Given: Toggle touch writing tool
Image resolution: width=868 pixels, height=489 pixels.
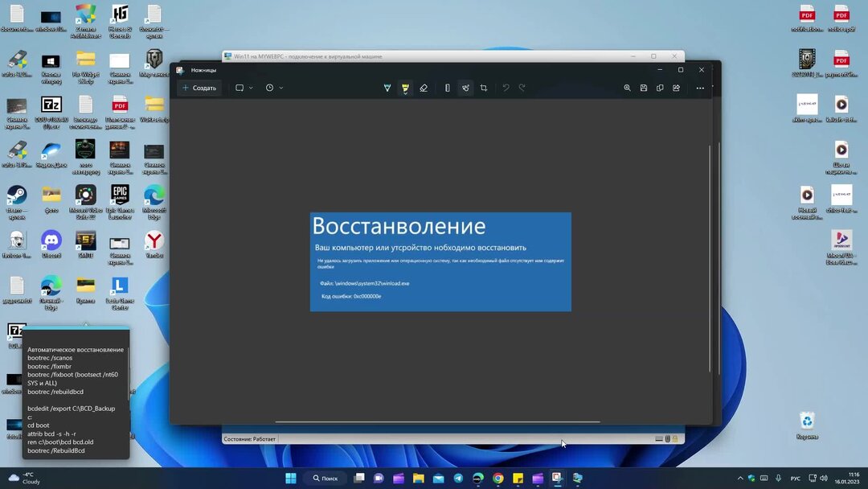Looking at the screenshot, I should (x=465, y=88).
